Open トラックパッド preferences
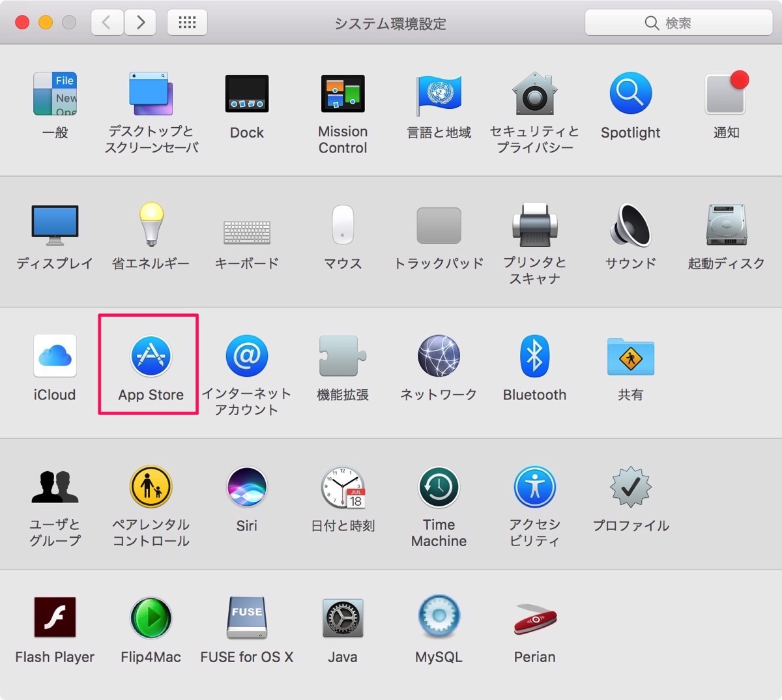 [439, 225]
